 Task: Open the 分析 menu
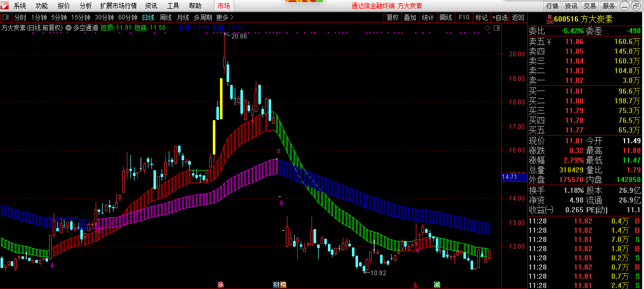click(86, 6)
